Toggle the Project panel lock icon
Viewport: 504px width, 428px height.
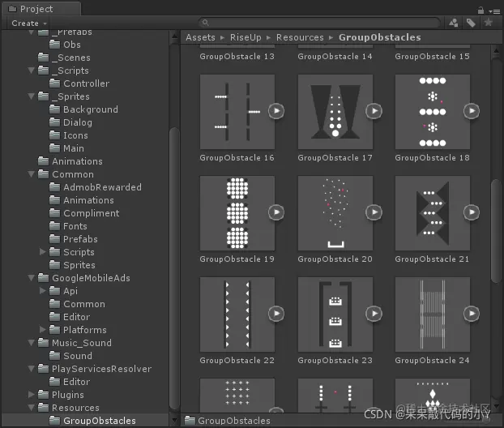click(x=481, y=11)
